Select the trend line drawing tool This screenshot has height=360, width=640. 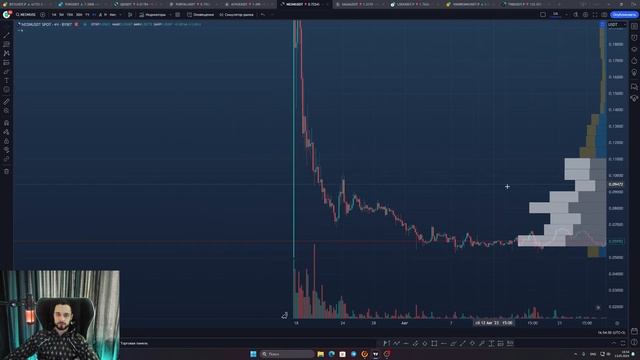pos(7,35)
